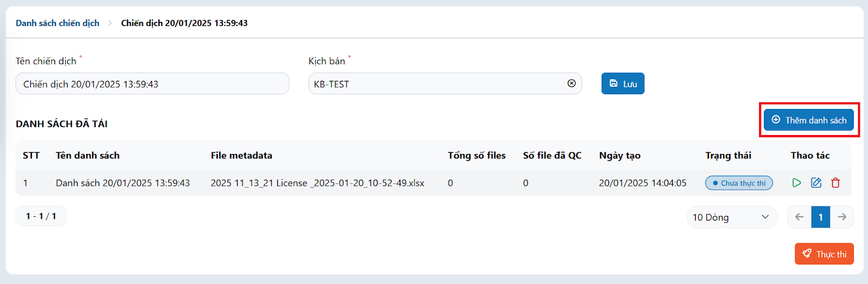Click the blue edit icon for the list
Viewport: 868px width, 284px height.
[816, 183]
